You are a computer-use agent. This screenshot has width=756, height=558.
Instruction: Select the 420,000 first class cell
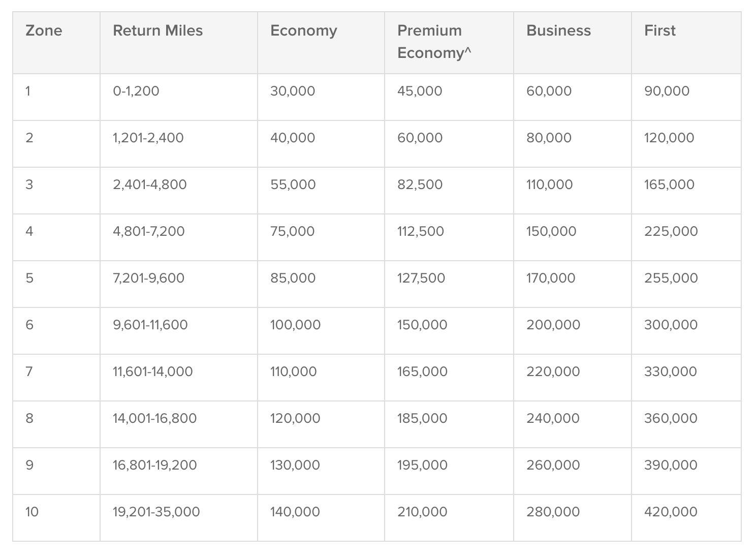click(671, 512)
